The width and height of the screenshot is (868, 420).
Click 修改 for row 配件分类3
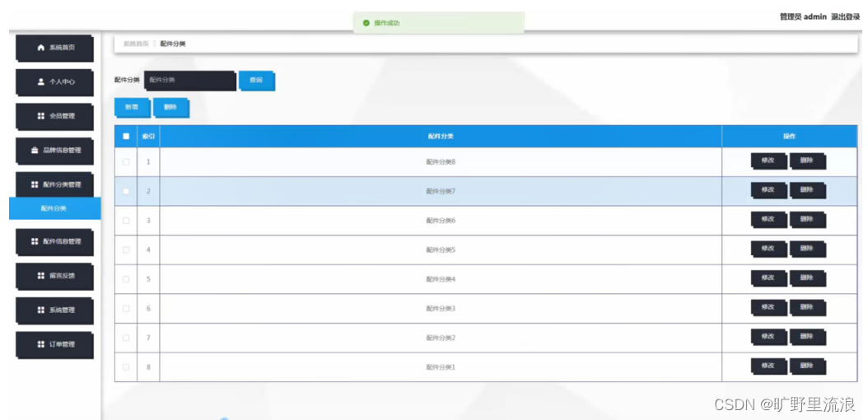coord(768,308)
